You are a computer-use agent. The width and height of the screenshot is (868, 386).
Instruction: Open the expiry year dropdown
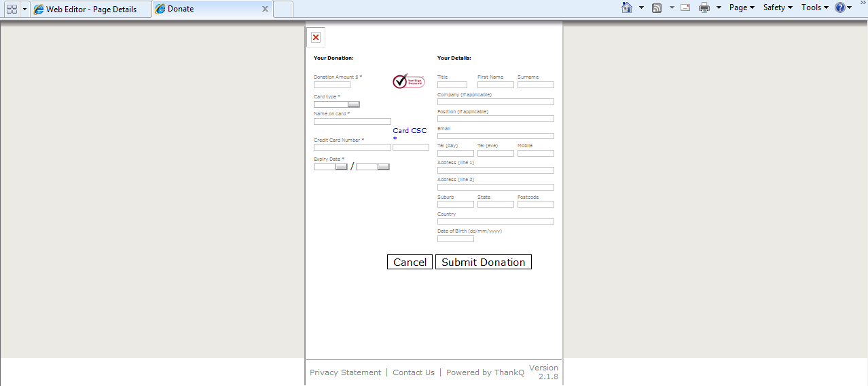(383, 167)
